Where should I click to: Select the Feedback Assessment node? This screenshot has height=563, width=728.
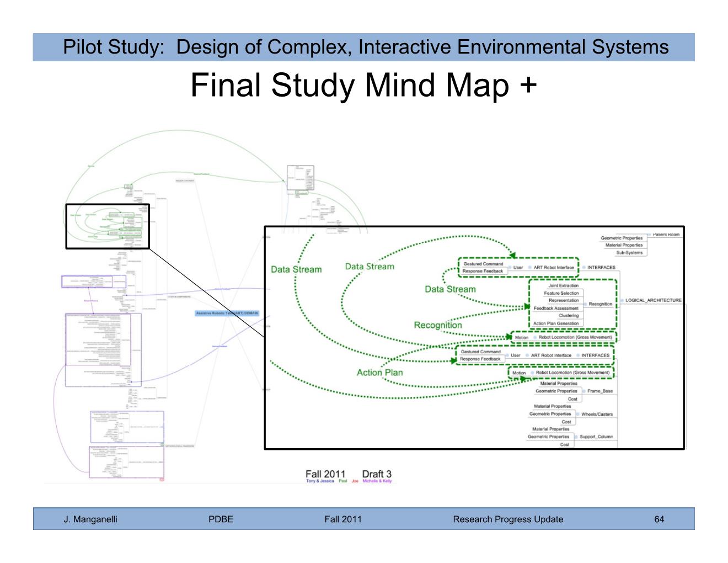tap(556, 308)
